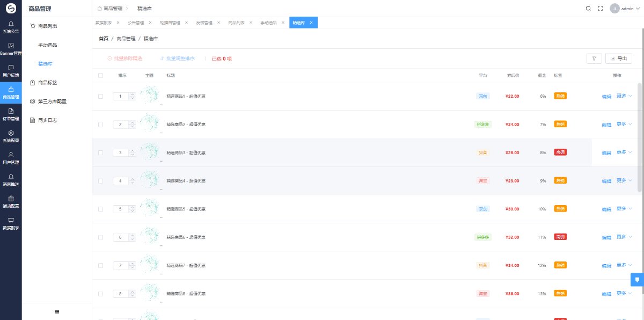Click the thumbnail image of 精选商品2
The height and width of the screenshot is (320, 644).
pos(149,124)
